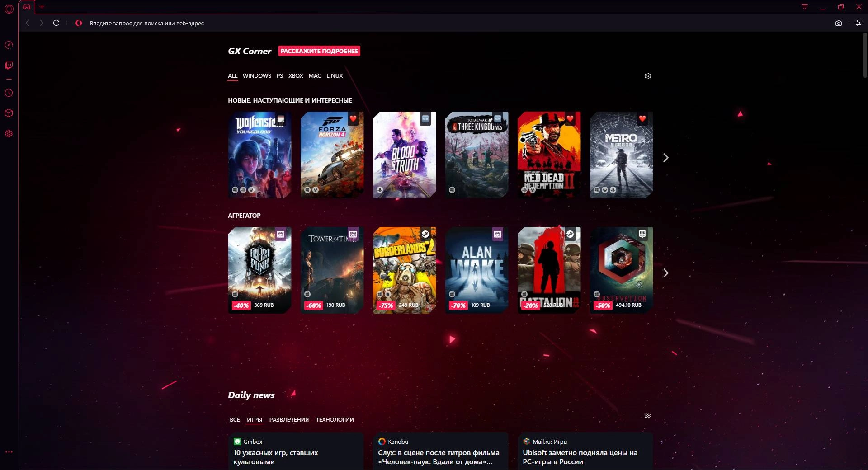
Task: Open Tower of Time deal card
Action: [x=332, y=270]
